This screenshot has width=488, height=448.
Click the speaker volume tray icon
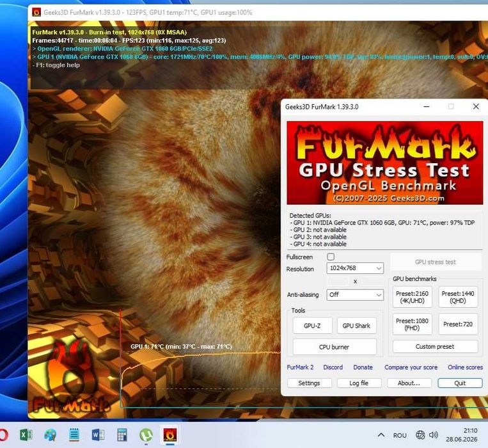(433, 435)
